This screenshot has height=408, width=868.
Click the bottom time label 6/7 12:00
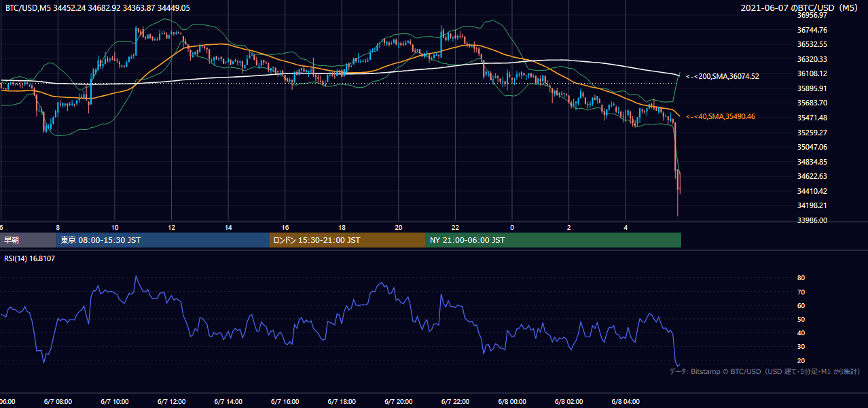pos(171,402)
